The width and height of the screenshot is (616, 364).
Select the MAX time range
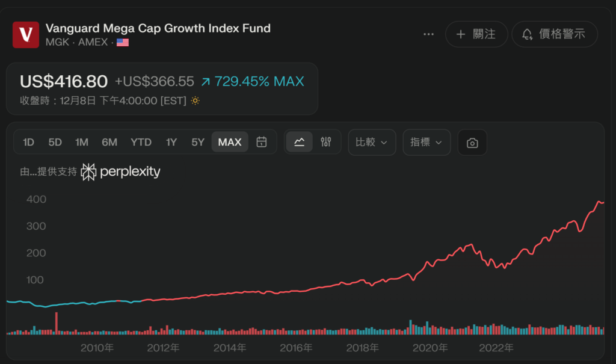230,142
